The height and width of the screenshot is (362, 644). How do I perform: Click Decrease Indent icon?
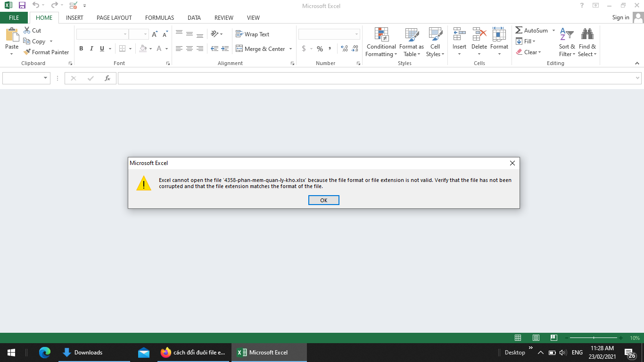click(x=215, y=49)
